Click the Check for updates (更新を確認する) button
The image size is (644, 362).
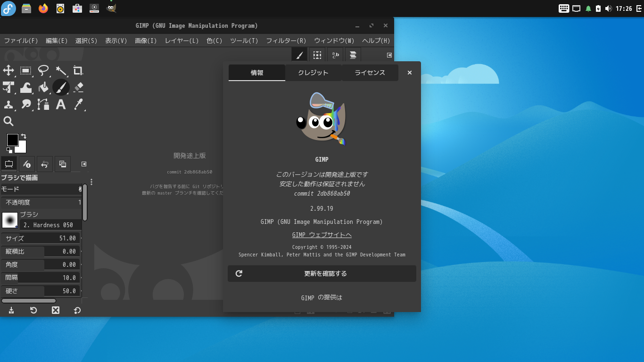[322, 273]
